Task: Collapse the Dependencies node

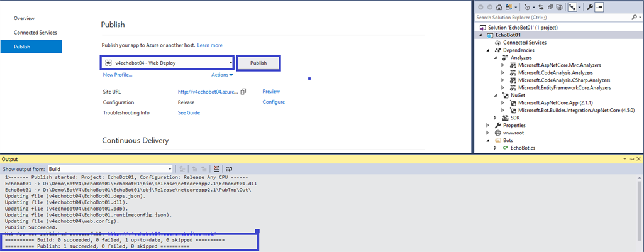Action: pyautogui.click(x=488, y=50)
